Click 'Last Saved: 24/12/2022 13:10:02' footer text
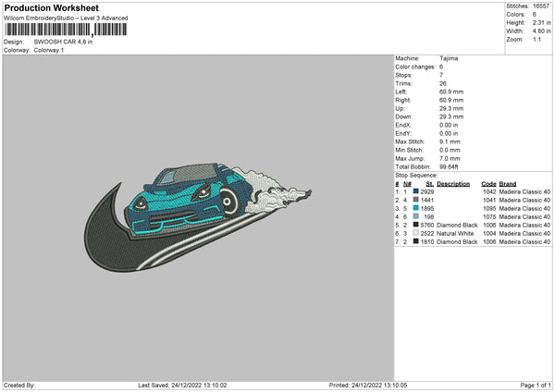Image resolution: width=555 pixels, height=392 pixels. pos(182,386)
